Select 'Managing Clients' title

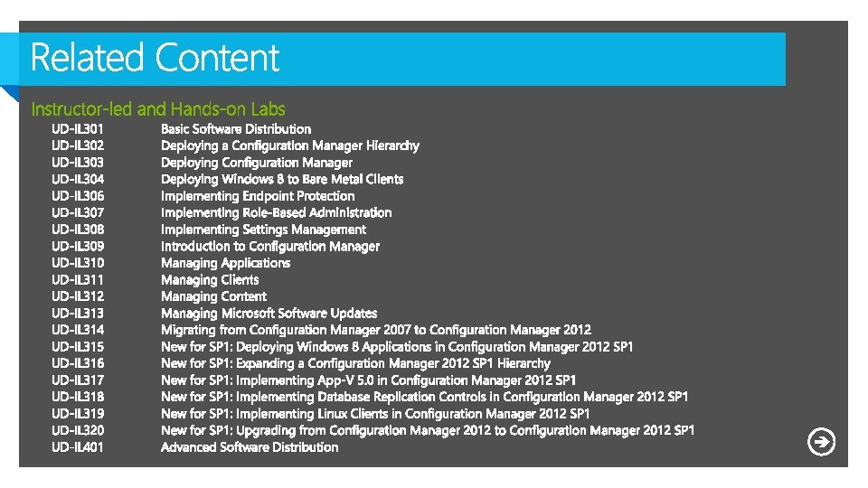coord(210,280)
